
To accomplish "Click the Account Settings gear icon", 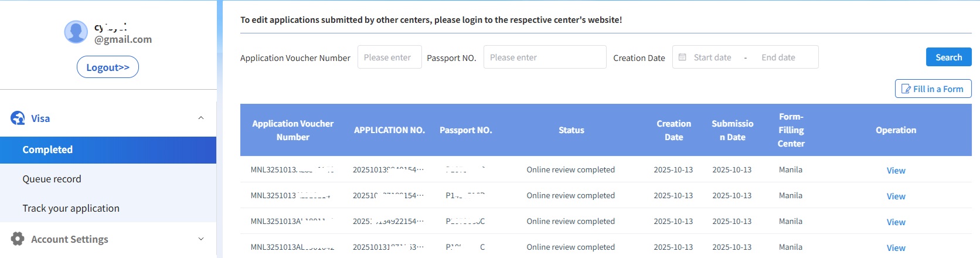I will pos(18,239).
